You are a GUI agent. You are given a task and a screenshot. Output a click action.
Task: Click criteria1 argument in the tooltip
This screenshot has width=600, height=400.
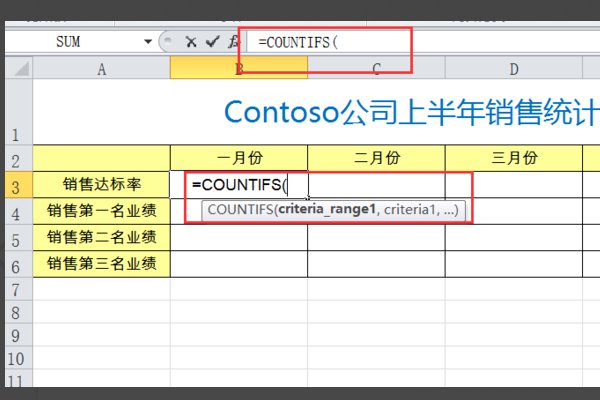click(409, 210)
